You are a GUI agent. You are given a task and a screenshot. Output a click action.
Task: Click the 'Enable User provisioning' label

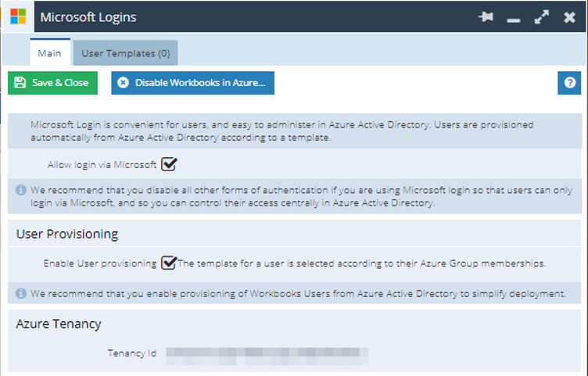point(100,263)
